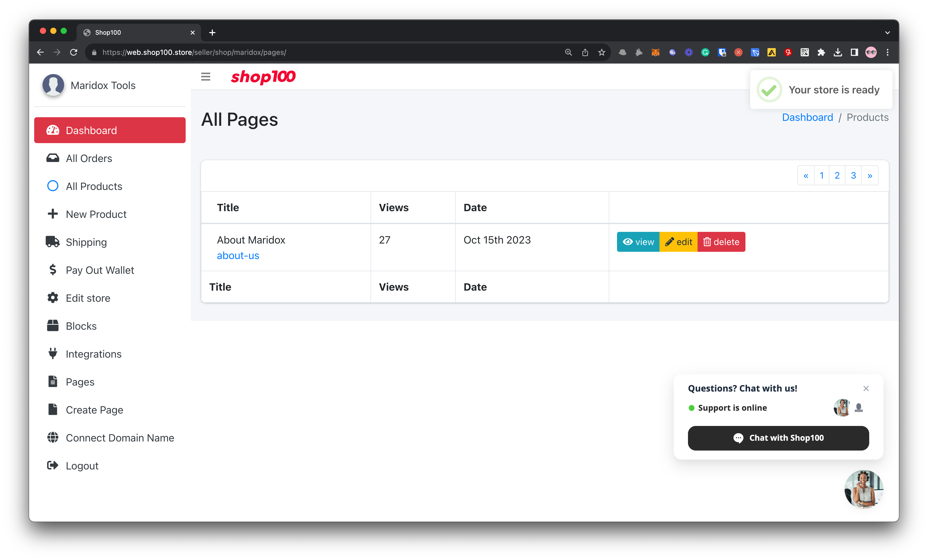Click Logout in the sidebar
The image size is (928, 560).
[110, 466]
